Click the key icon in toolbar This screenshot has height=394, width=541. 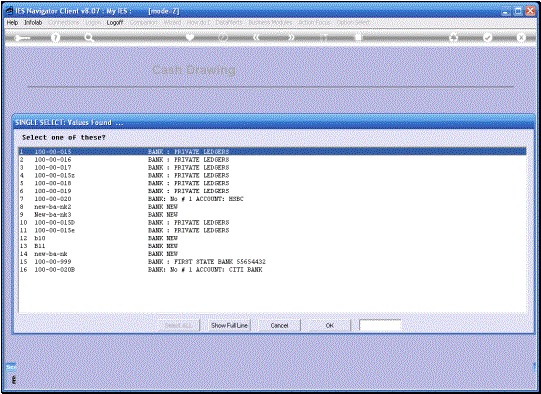click(x=22, y=38)
